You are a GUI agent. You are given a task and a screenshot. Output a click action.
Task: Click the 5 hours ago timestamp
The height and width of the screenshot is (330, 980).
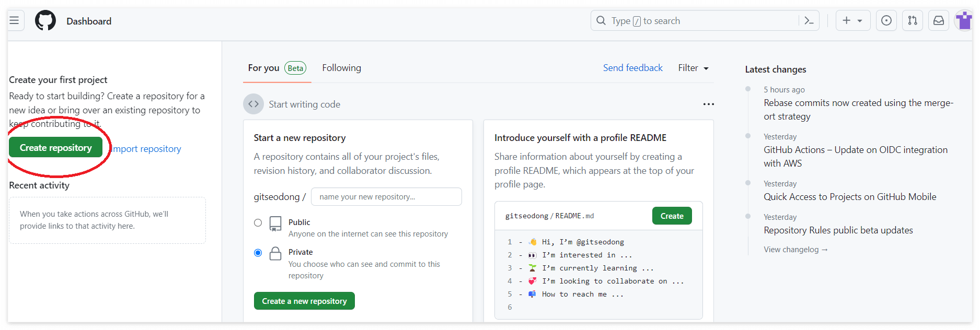point(784,90)
